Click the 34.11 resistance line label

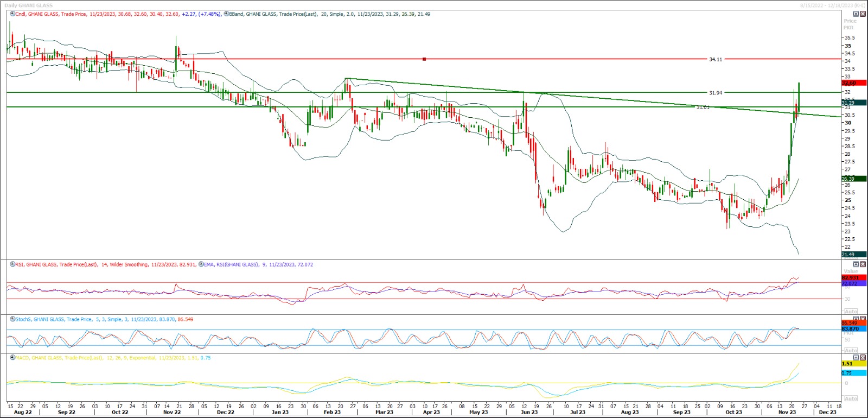tap(716, 59)
